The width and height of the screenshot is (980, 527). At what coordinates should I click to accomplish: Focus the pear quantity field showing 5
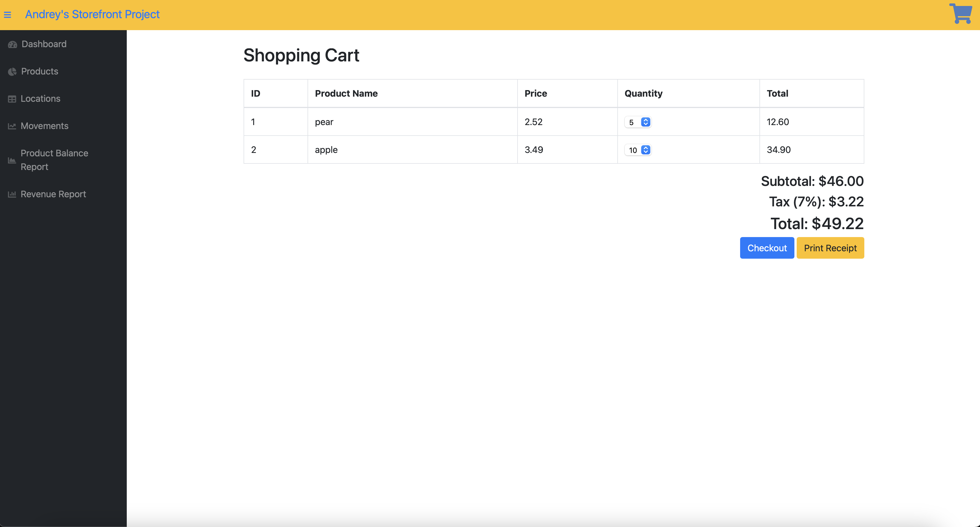point(632,122)
